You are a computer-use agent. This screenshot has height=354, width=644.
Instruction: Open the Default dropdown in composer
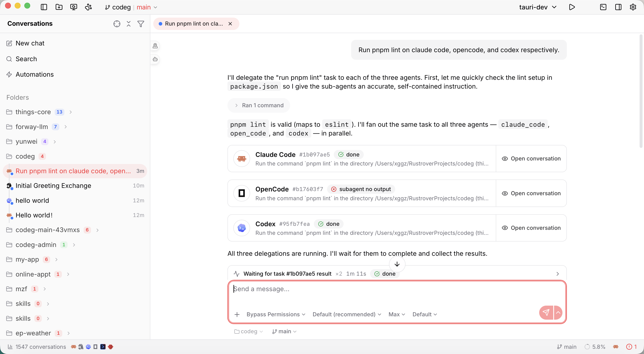coord(425,315)
